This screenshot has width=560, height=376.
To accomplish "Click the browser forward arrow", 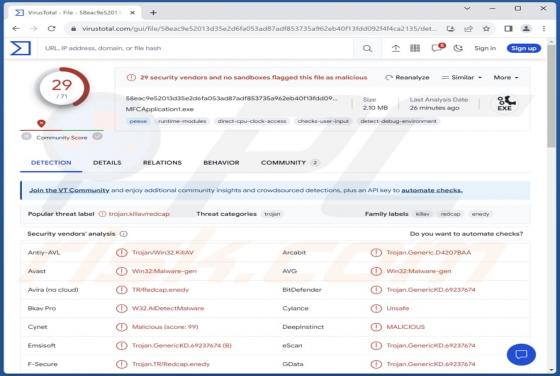I will tap(34, 29).
